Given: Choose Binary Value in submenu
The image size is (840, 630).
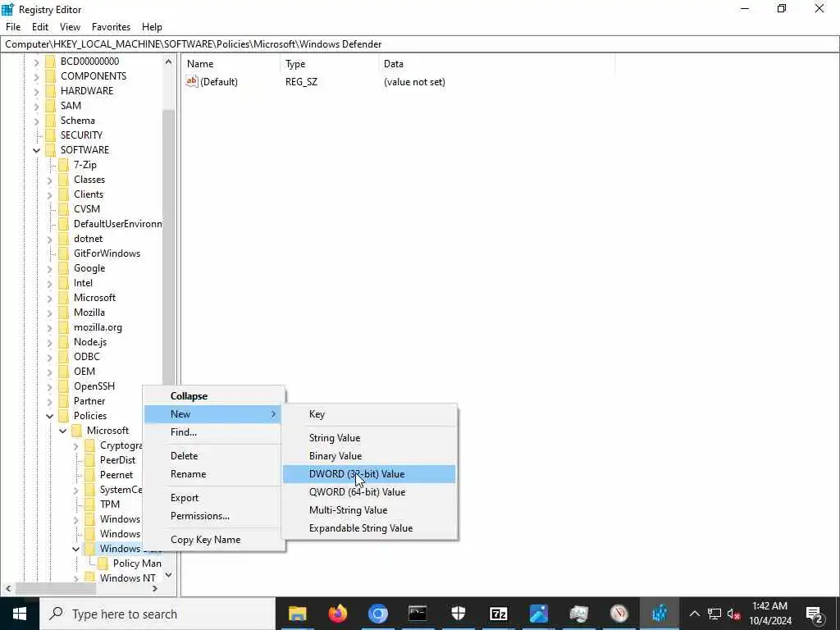Looking at the screenshot, I should tap(369, 456).
